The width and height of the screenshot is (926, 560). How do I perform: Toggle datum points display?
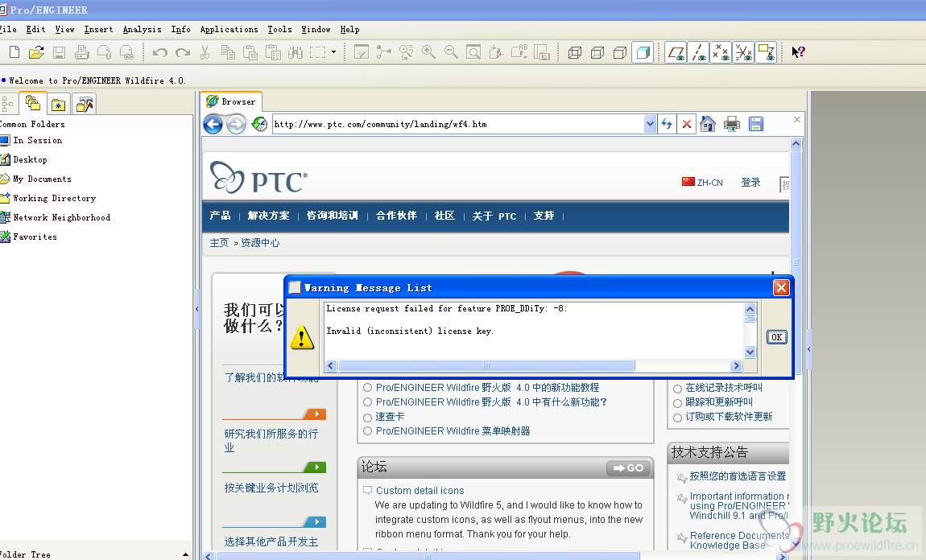(x=721, y=52)
